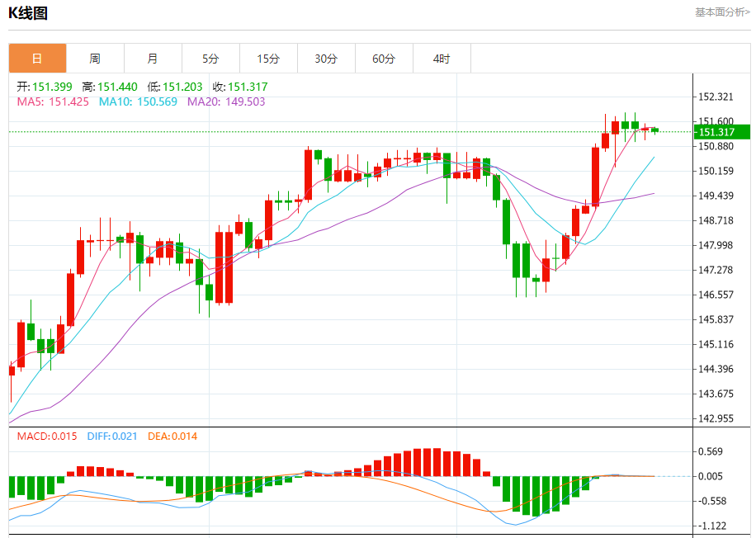Select the 60分 interval tab
The width and height of the screenshot is (756, 538).
tap(385, 59)
